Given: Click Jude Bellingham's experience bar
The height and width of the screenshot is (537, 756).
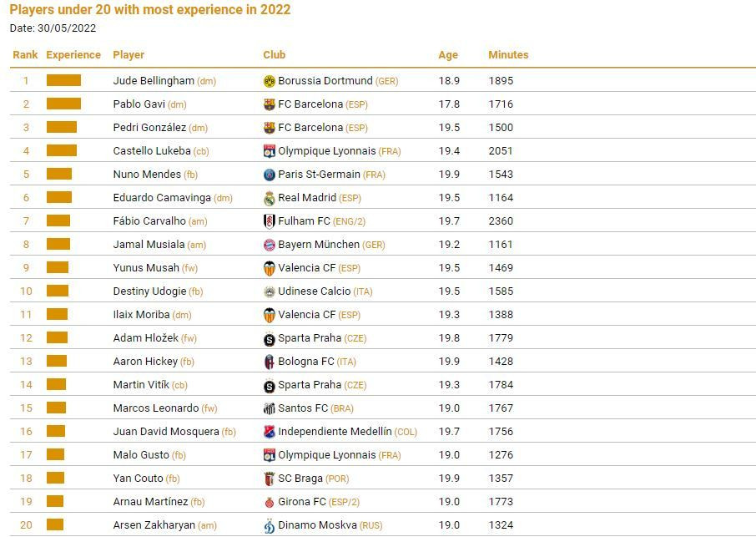Looking at the screenshot, I should [x=63, y=81].
